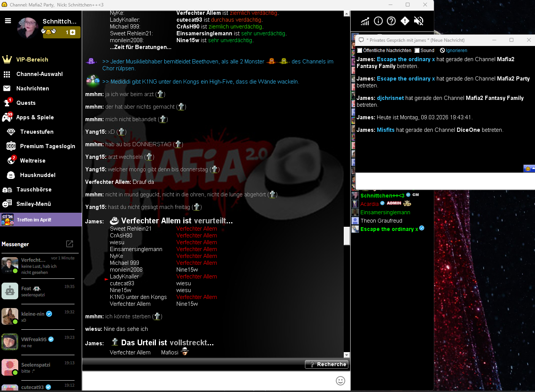
Task: Open the smiley picker in chat input
Action: pos(340,381)
